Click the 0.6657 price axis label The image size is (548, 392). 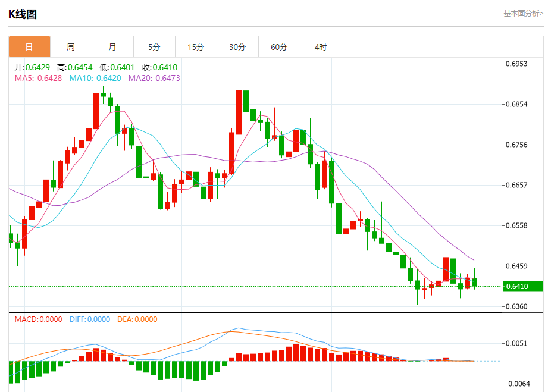click(x=516, y=185)
